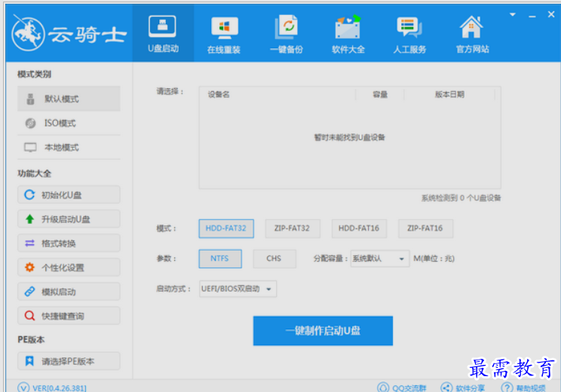561x392 pixels.
Task: Open QQ交流群 link
Action: 402,387
